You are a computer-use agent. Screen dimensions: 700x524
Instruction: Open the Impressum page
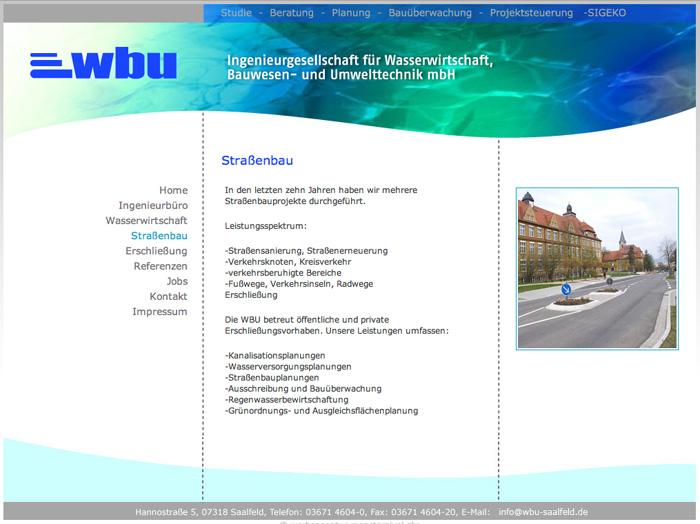159,312
